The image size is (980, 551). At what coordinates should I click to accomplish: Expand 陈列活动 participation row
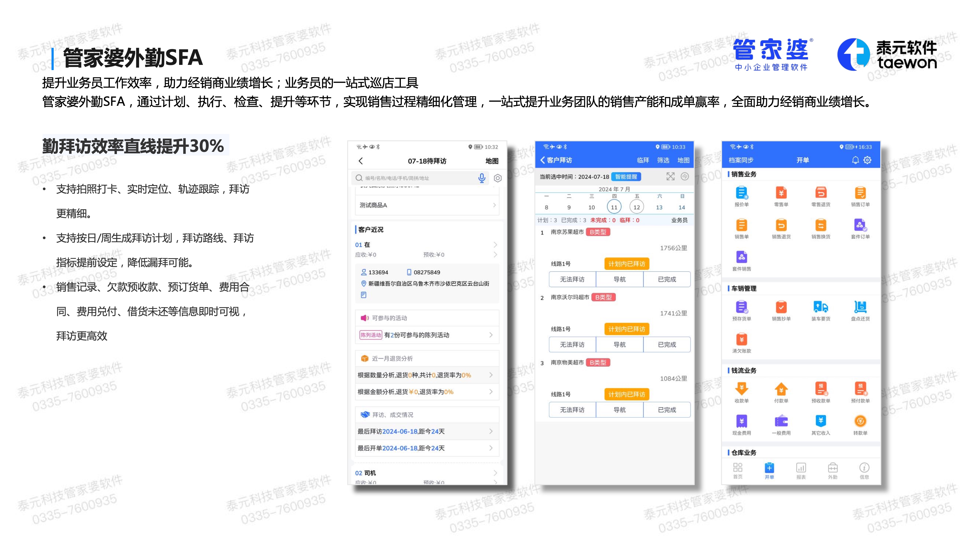[427, 335]
